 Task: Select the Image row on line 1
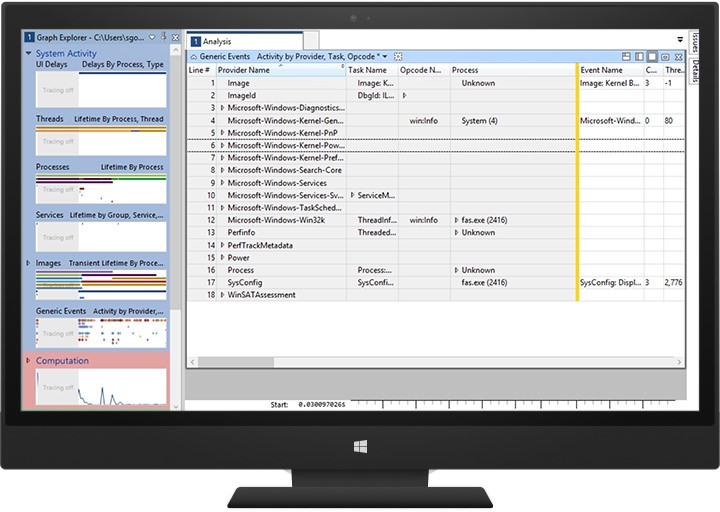436,83
